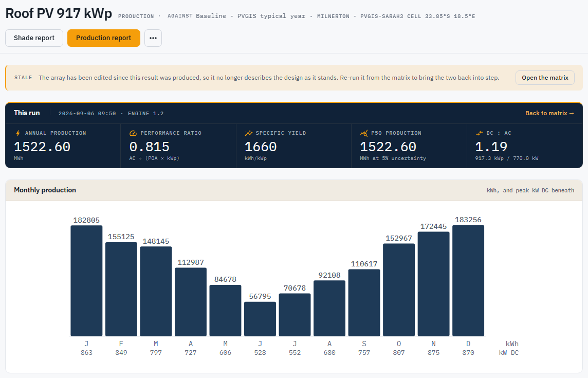Click the Annual Production lightning bolt icon
Screen dimensions: 588x378
(x=17, y=133)
